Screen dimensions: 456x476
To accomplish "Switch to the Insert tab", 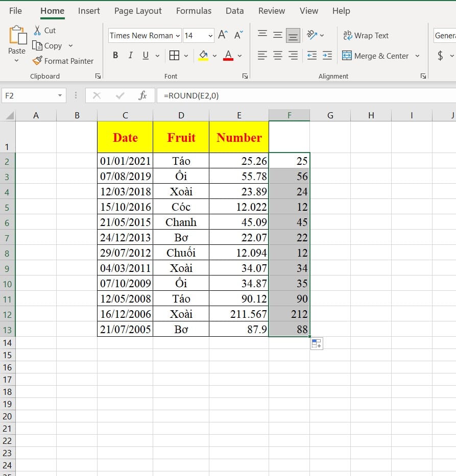I will 89,11.
